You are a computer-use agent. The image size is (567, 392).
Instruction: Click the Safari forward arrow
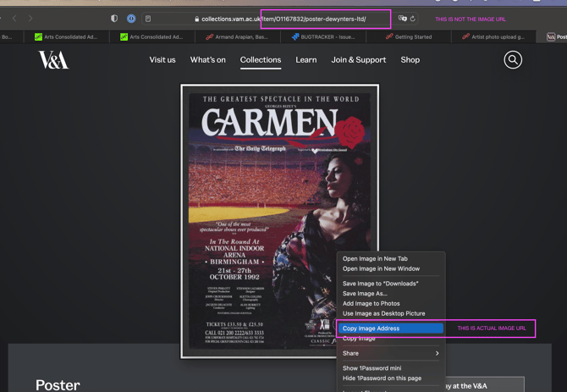coord(30,19)
